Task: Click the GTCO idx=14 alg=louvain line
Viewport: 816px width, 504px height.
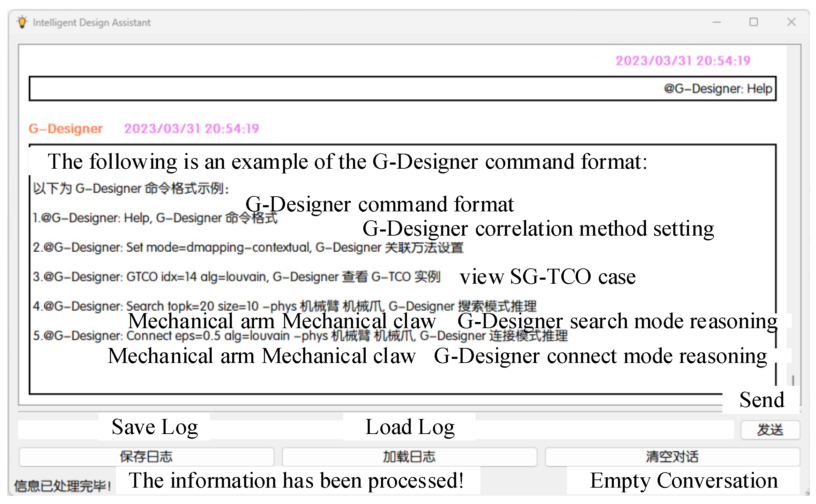Action: click(x=236, y=277)
